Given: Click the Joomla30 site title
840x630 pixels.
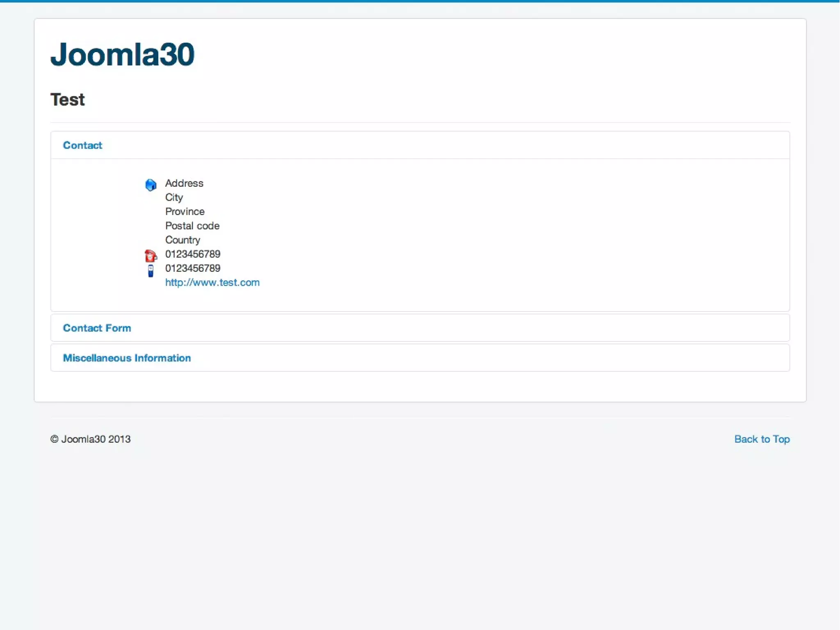Looking at the screenshot, I should click(x=122, y=54).
